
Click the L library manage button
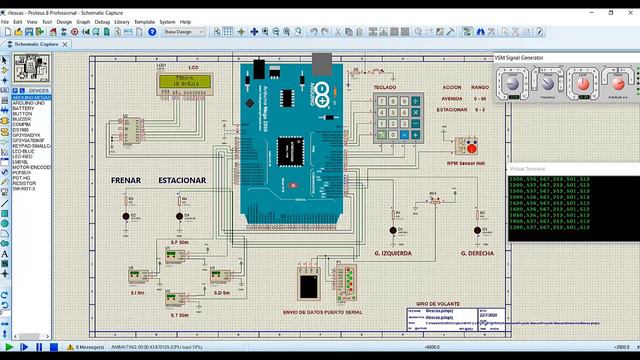pos(22,91)
